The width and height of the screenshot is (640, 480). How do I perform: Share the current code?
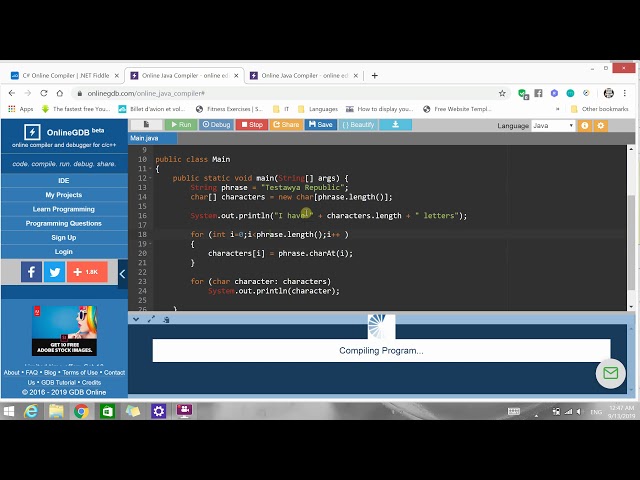click(x=286, y=124)
